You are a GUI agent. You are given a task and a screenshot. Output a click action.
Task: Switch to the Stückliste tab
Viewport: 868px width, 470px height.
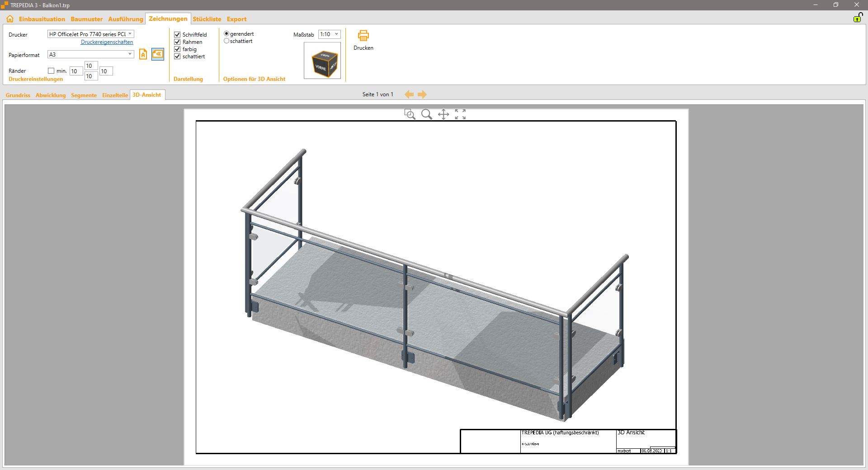207,19
